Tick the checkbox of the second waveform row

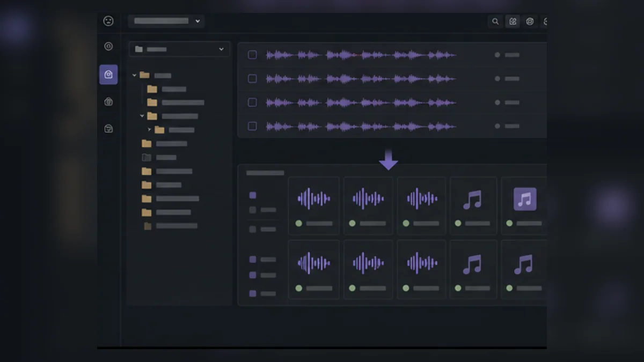click(252, 78)
